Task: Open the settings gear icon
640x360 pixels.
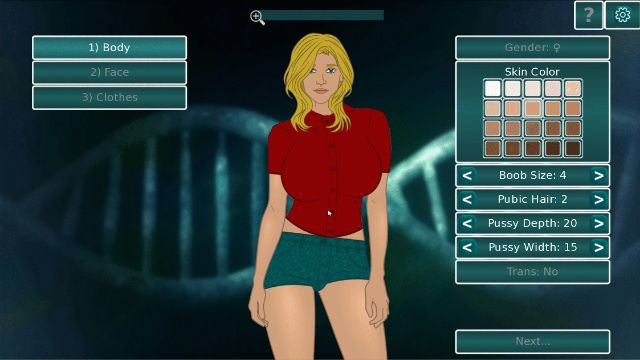Action: coord(622,15)
